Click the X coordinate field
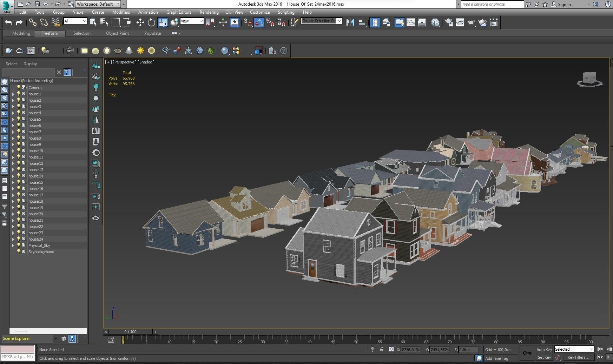Image resolution: width=613 pixels, height=364 pixels. pyautogui.click(x=410, y=349)
